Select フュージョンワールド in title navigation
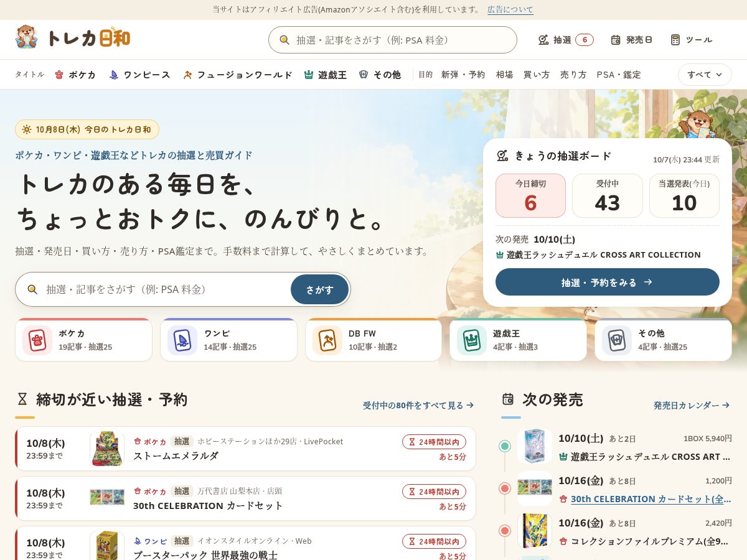The height and width of the screenshot is (560, 747). click(x=237, y=75)
